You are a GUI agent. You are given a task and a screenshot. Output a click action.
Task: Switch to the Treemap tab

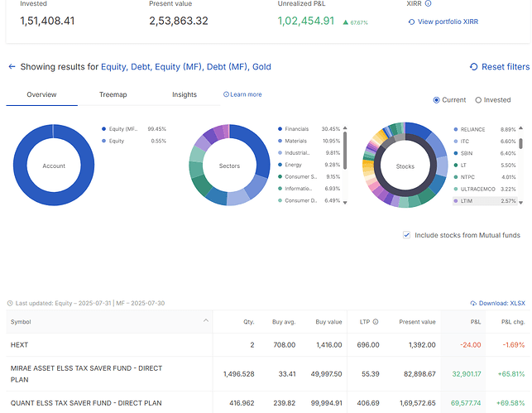(x=113, y=94)
